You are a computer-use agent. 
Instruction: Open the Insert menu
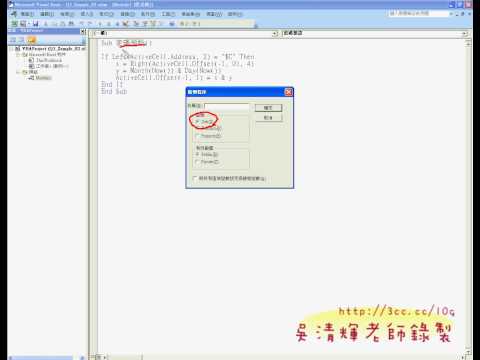pyautogui.click(x=87, y=14)
